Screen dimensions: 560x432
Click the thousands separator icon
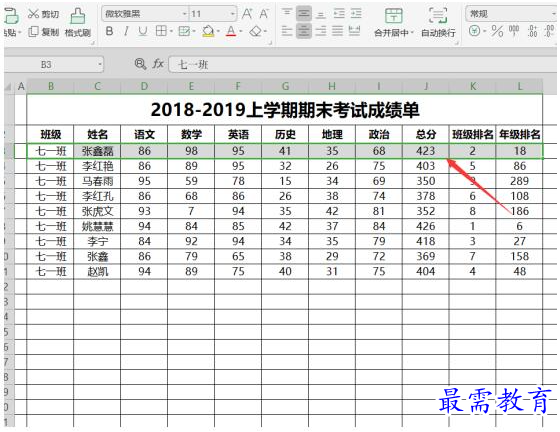[514, 31]
